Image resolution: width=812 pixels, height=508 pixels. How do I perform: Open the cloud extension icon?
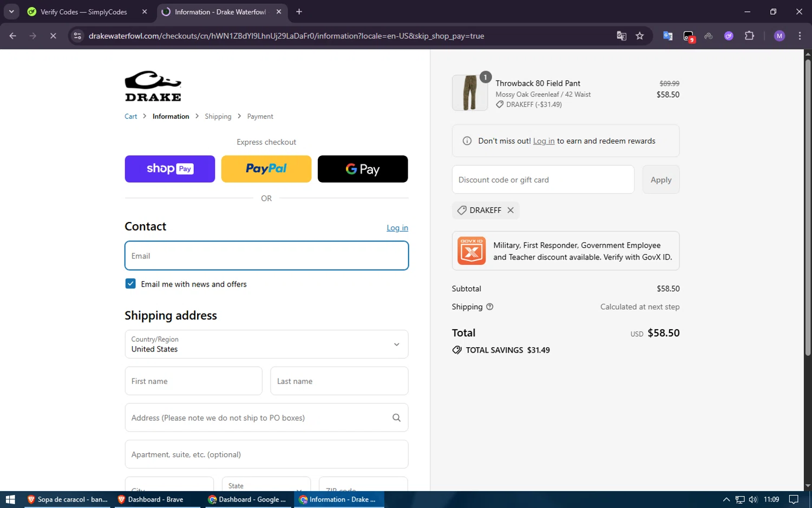pyautogui.click(x=709, y=36)
